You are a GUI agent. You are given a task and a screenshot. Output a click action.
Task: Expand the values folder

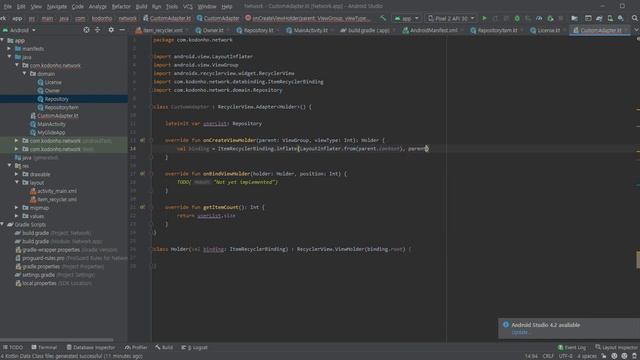[17, 216]
